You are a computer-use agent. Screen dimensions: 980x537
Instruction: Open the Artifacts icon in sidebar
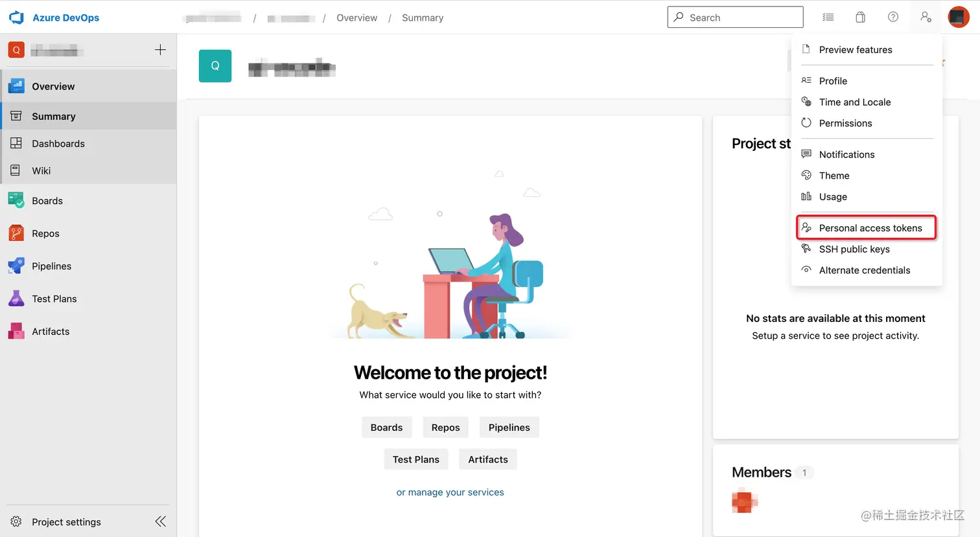16,331
